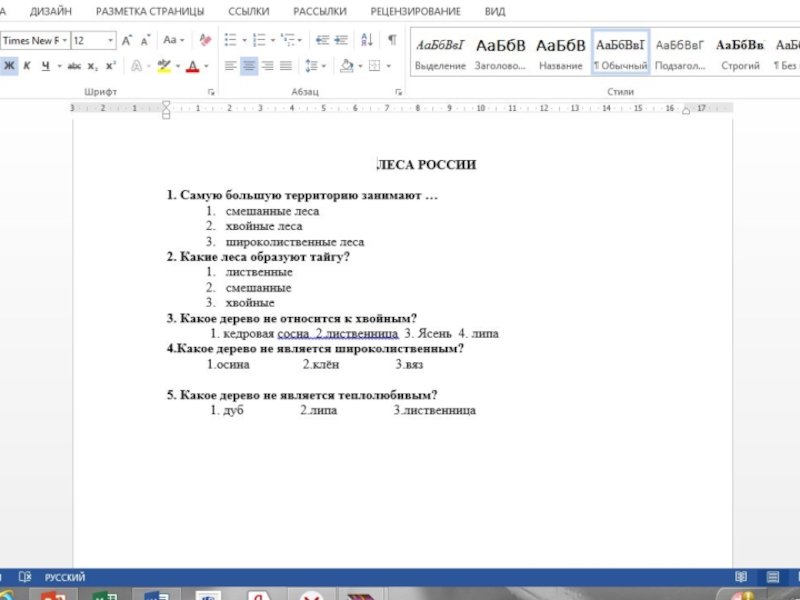The width and height of the screenshot is (800, 600).
Task: Apply paragraph shading bucket icon
Action: (347, 65)
